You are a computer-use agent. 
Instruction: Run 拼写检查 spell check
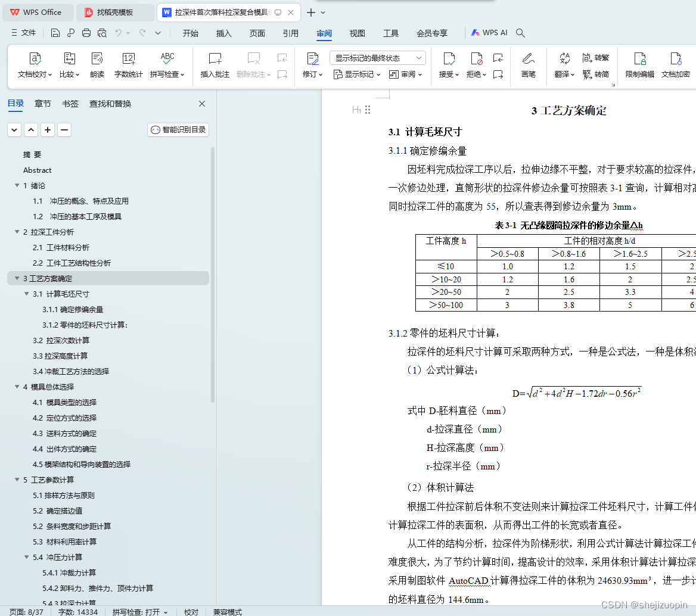(167, 65)
